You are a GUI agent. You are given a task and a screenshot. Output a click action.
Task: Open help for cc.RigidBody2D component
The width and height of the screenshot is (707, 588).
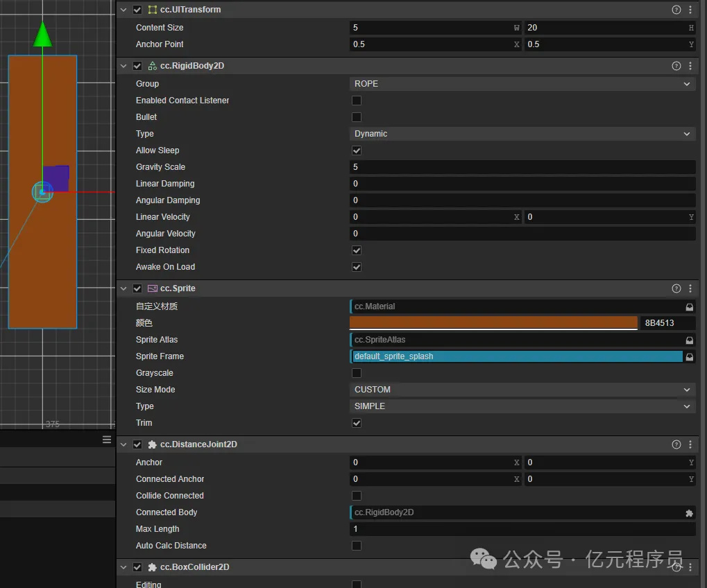[676, 66]
